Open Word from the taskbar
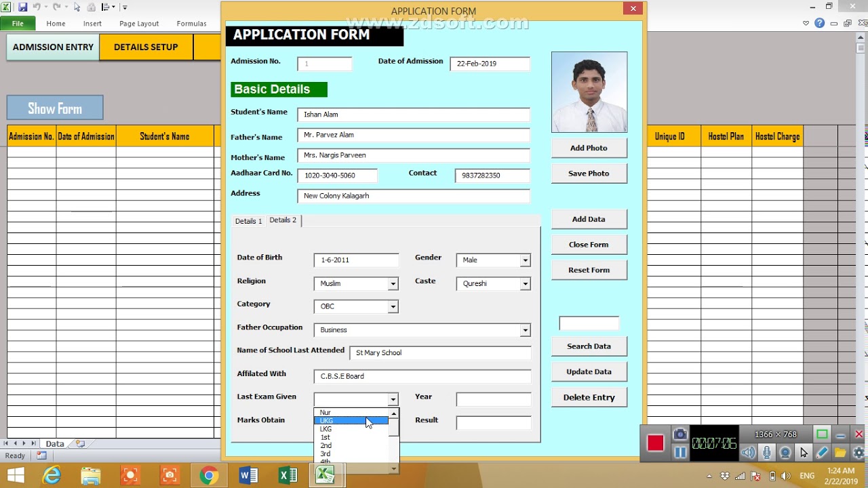868x488 pixels. click(x=248, y=476)
